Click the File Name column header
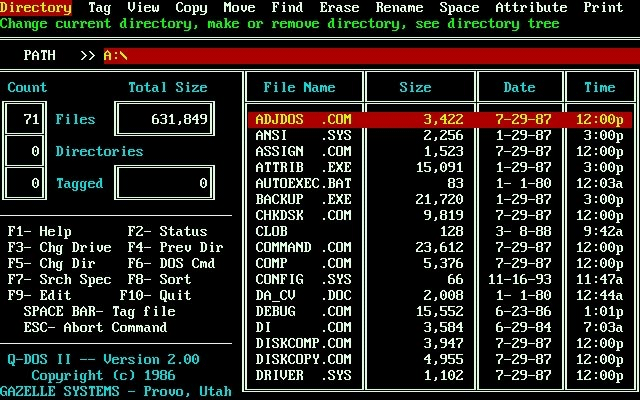Screen dimensions: 640x400 pyautogui.click(x=299, y=87)
